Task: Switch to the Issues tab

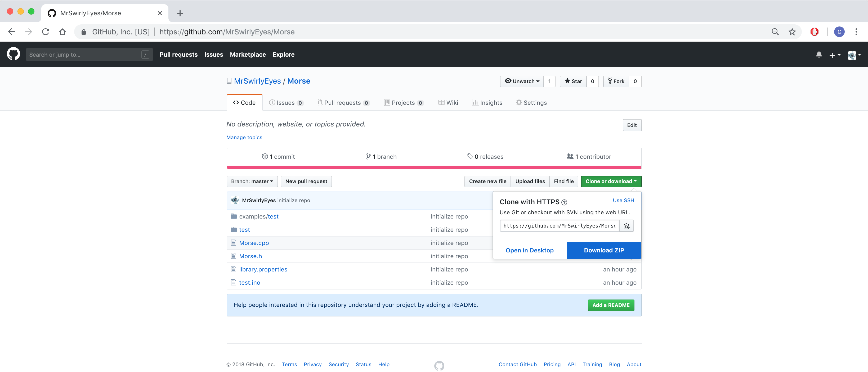Action: point(286,103)
